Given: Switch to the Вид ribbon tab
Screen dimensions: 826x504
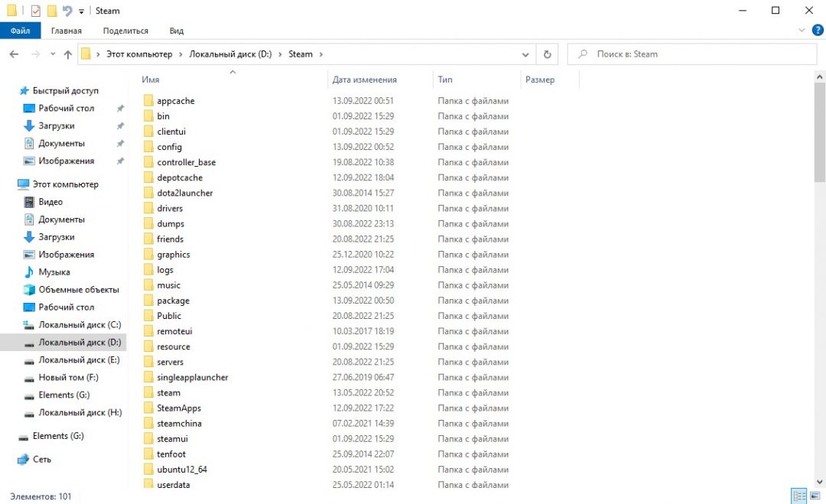Looking at the screenshot, I should 177,31.
